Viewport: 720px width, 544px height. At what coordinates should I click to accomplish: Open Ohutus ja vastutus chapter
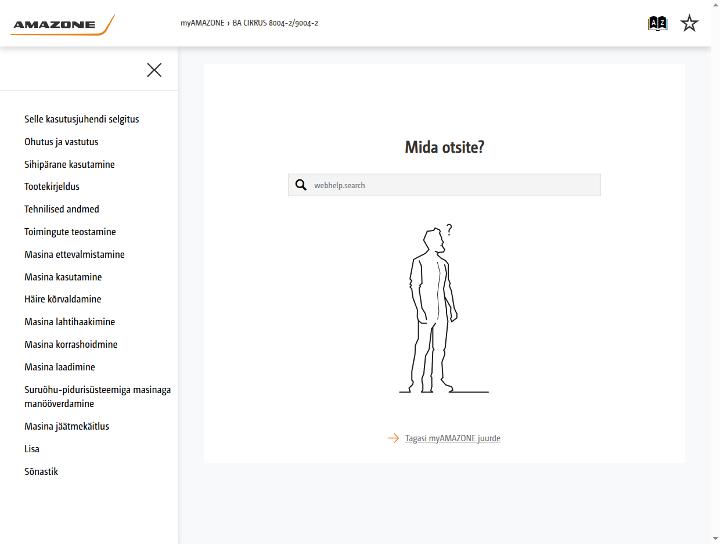pos(61,142)
